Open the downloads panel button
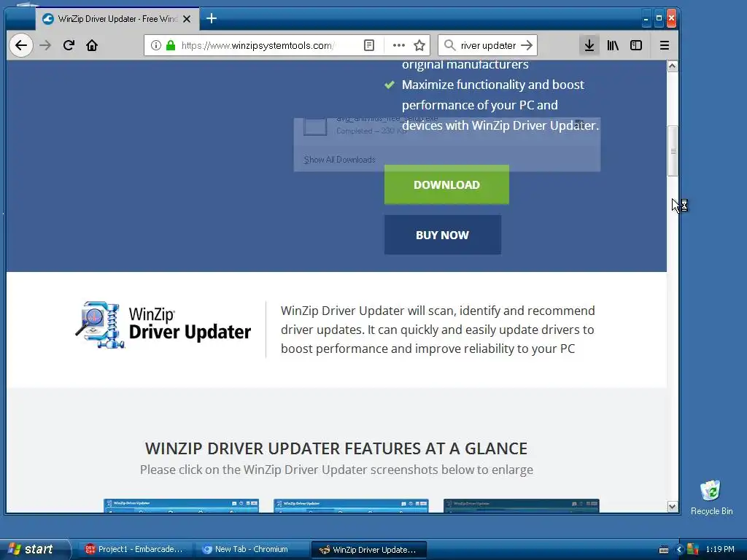 click(x=589, y=45)
